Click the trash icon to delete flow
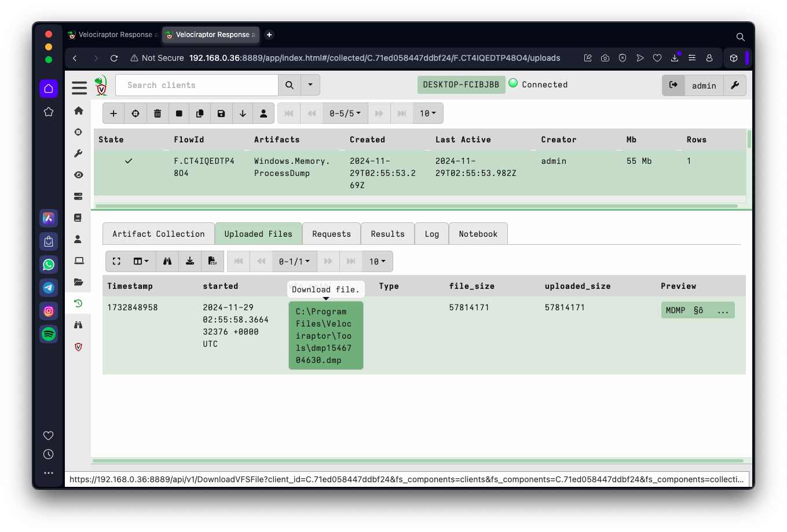This screenshot has width=787, height=532. (158, 113)
